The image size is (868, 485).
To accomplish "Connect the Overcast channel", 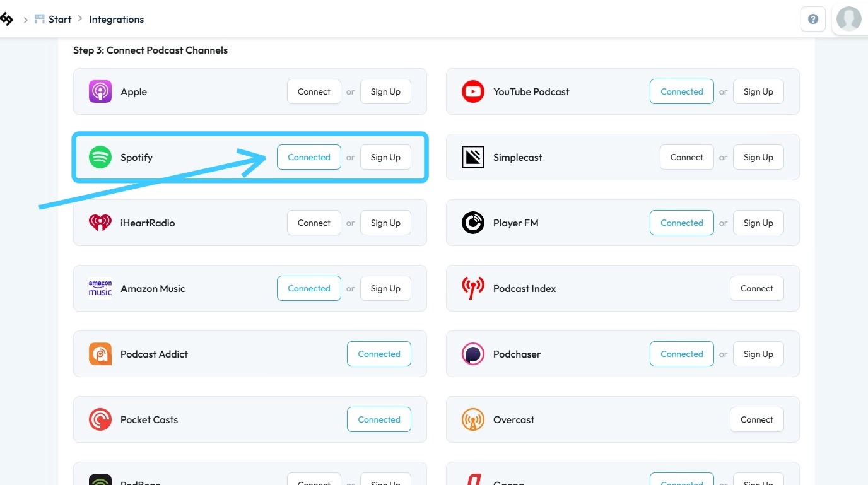I will [757, 419].
